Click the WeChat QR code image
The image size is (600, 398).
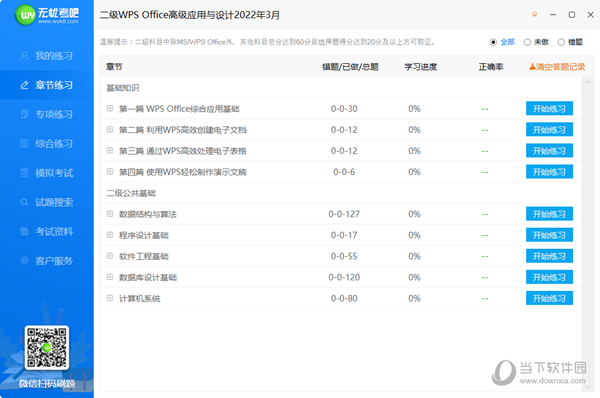pos(47,347)
